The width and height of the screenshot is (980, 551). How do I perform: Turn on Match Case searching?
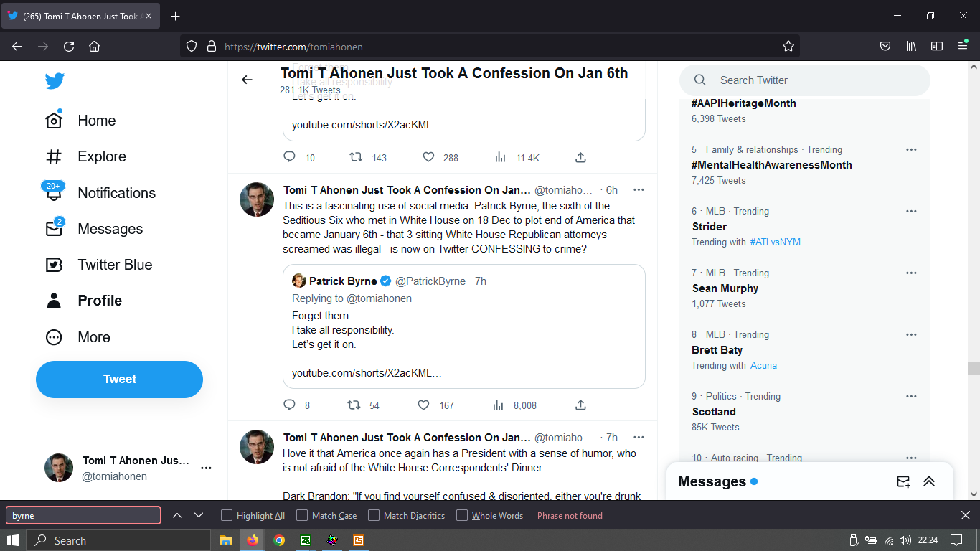(x=302, y=515)
